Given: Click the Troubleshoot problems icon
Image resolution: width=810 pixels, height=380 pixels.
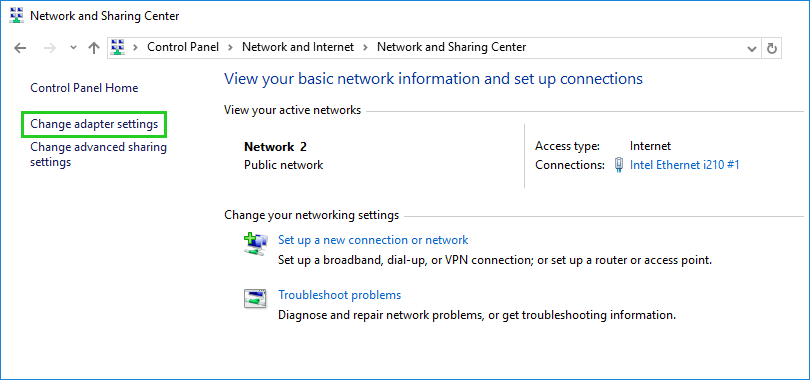Looking at the screenshot, I should (x=255, y=298).
